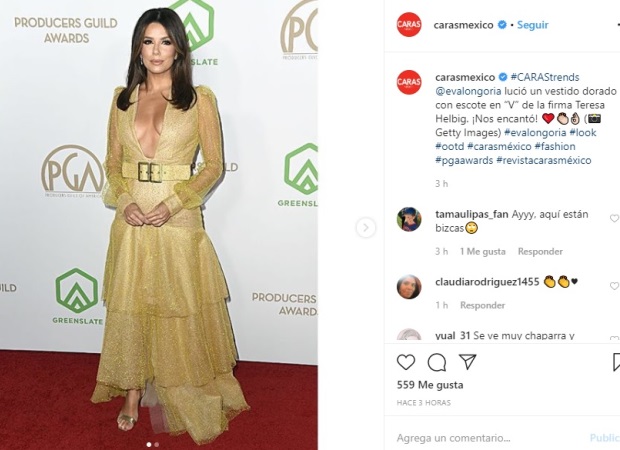
Task: Advance to next photo with arrow
Action: pos(366,228)
